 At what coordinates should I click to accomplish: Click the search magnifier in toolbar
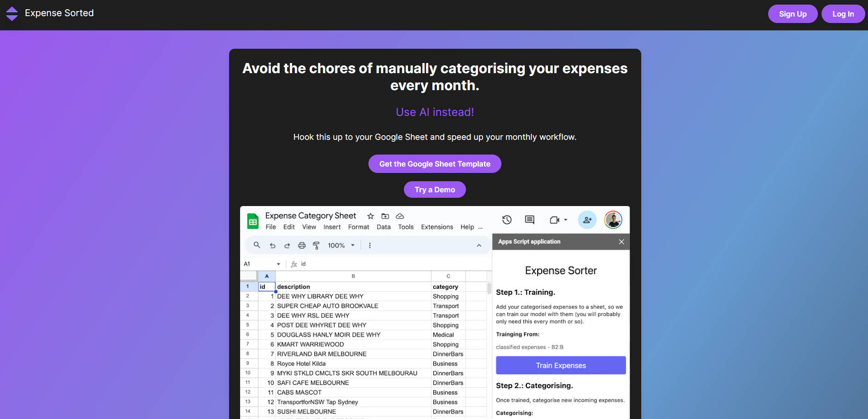click(257, 245)
